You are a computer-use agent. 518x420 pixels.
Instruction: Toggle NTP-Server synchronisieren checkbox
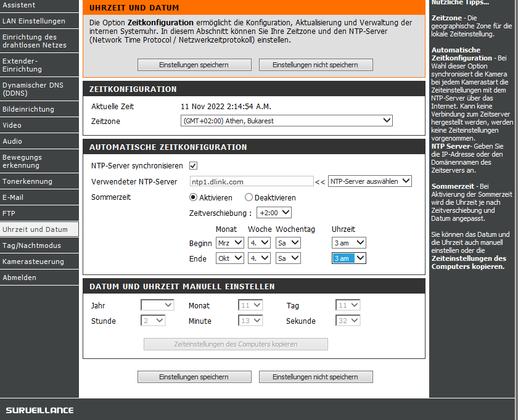click(193, 165)
